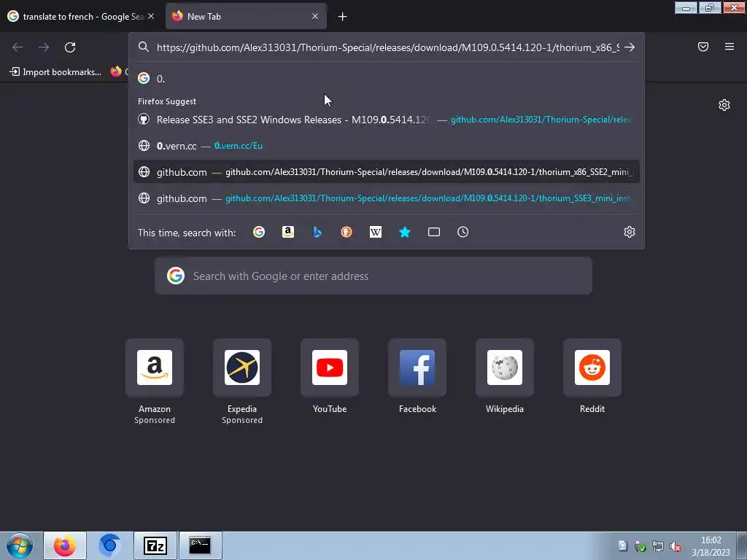The height and width of the screenshot is (560, 747).
Task: Search this time with DuckDuckGo
Action: click(x=347, y=232)
